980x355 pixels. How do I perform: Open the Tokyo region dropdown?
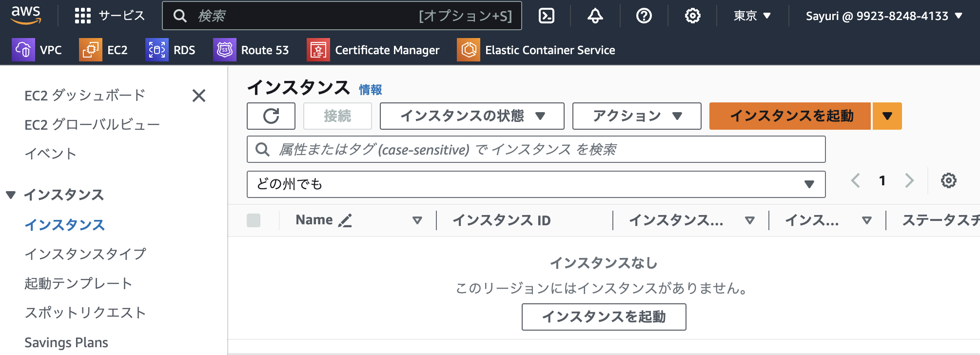752,16
